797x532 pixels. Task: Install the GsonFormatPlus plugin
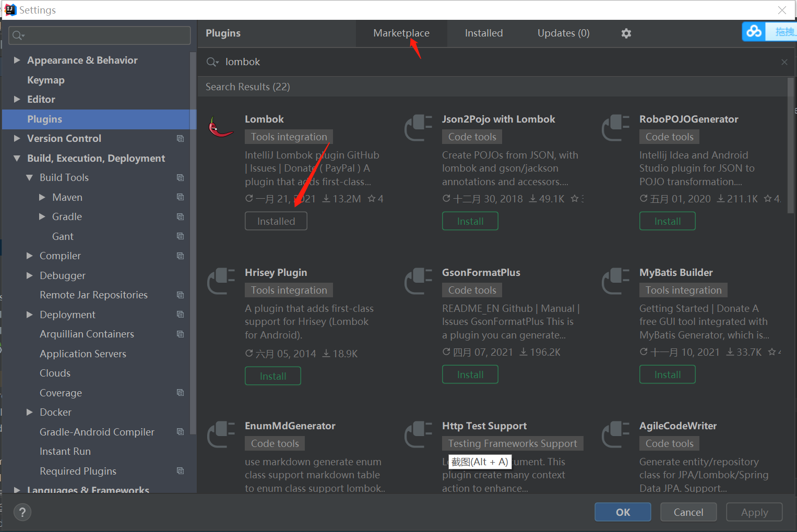470,374
